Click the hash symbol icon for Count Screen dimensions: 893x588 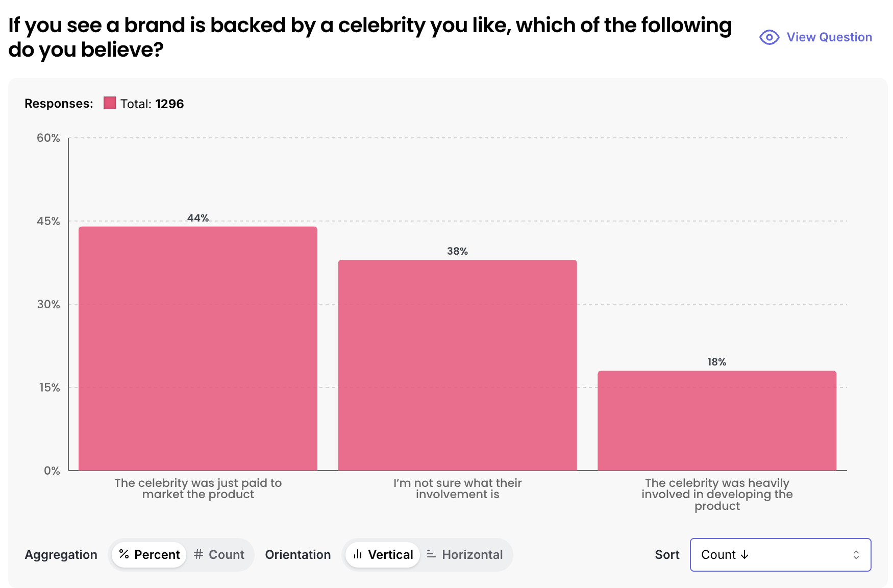pyautogui.click(x=199, y=554)
